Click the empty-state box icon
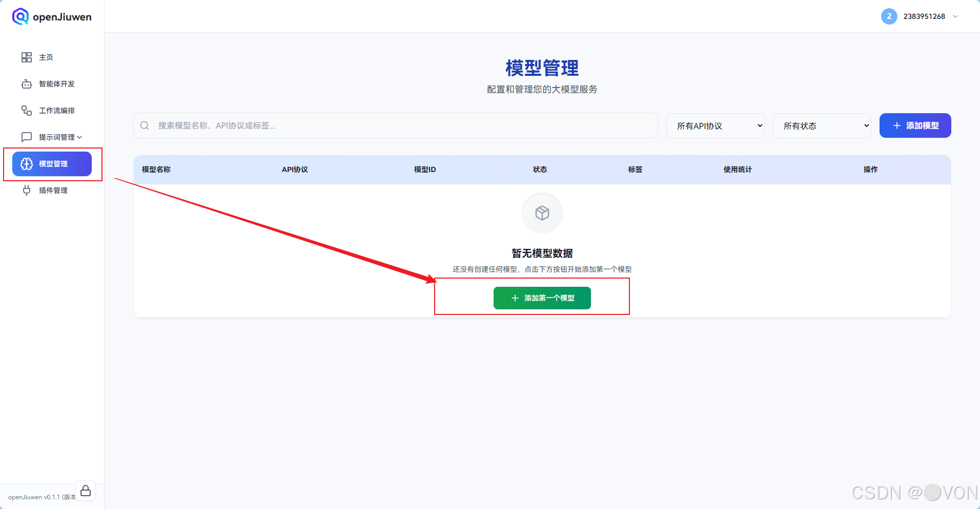Viewport: 980px width, 509px height. [x=542, y=213]
